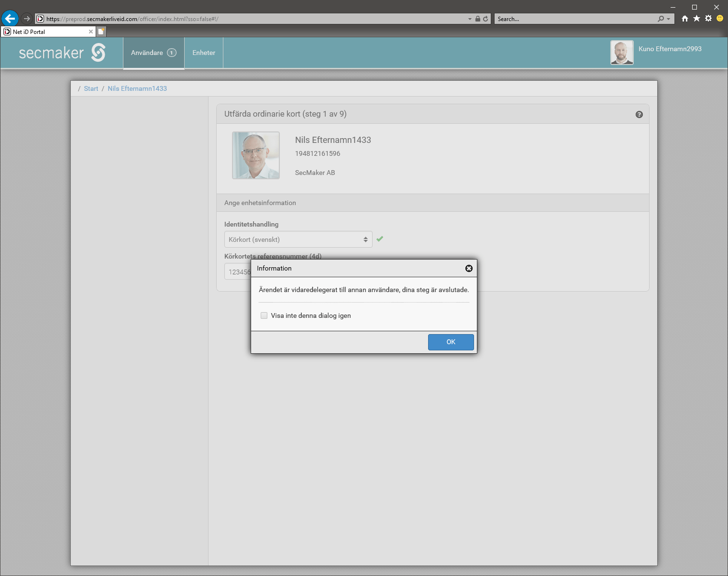Close the Information dialog with X icon
728x576 pixels.
click(x=469, y=269)
